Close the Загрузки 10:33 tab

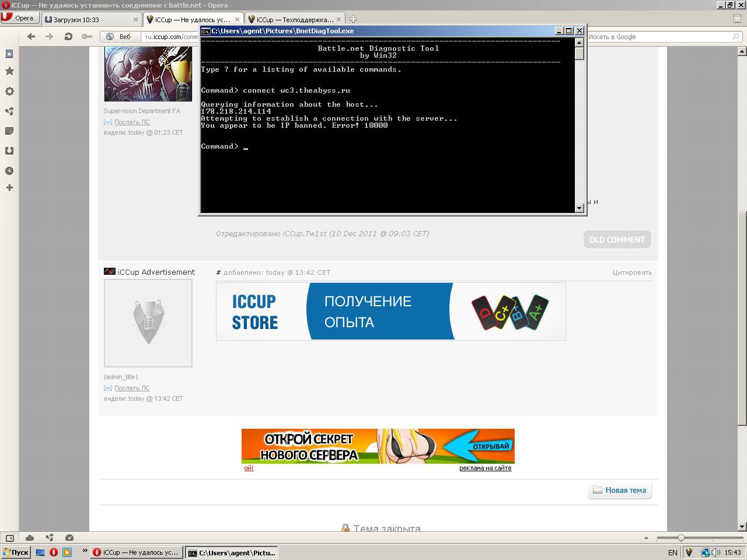coord(135,19)
